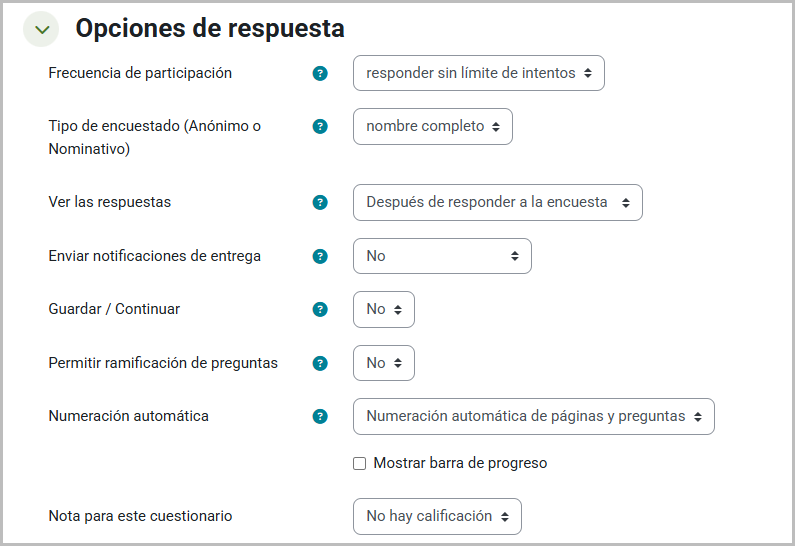Open the 'nombre completo' respondent type dropdown
The height and width of the screenshot is (546, 795).
pyautogui.click(x=432, y=126)
